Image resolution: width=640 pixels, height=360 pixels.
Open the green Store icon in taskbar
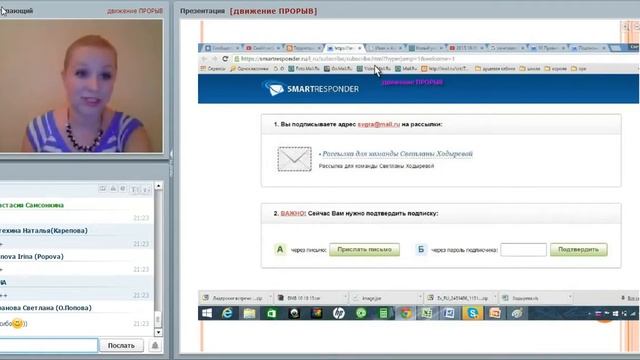coord(271,313)
